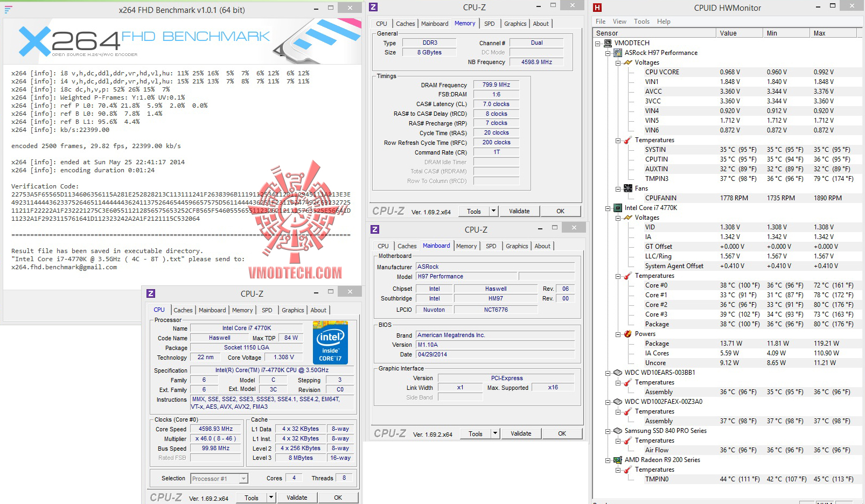This screenshot has width=865, height=504.
Task: Collapse the Samsung SSD 840 PRO Series node
Action: tap(608, 431)
